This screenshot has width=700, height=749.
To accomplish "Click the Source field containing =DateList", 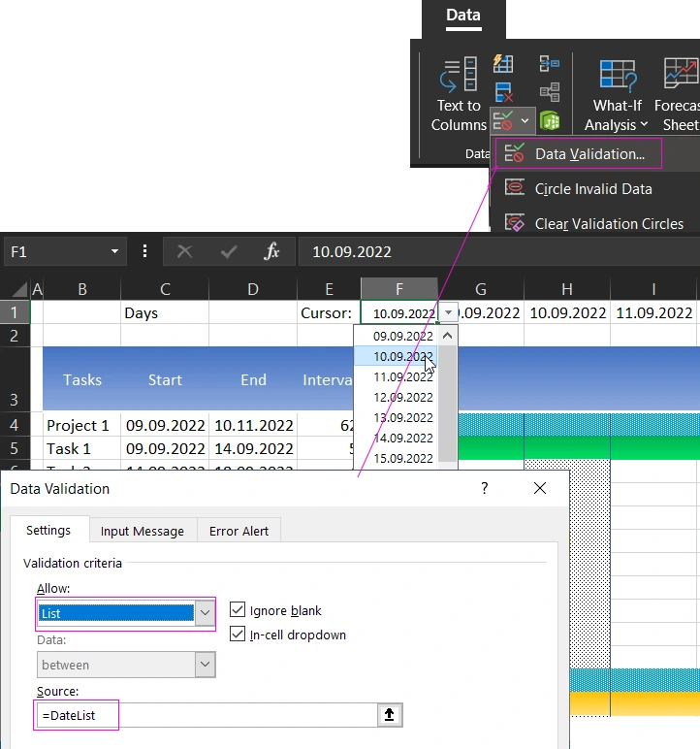I will tap(204, 715).
